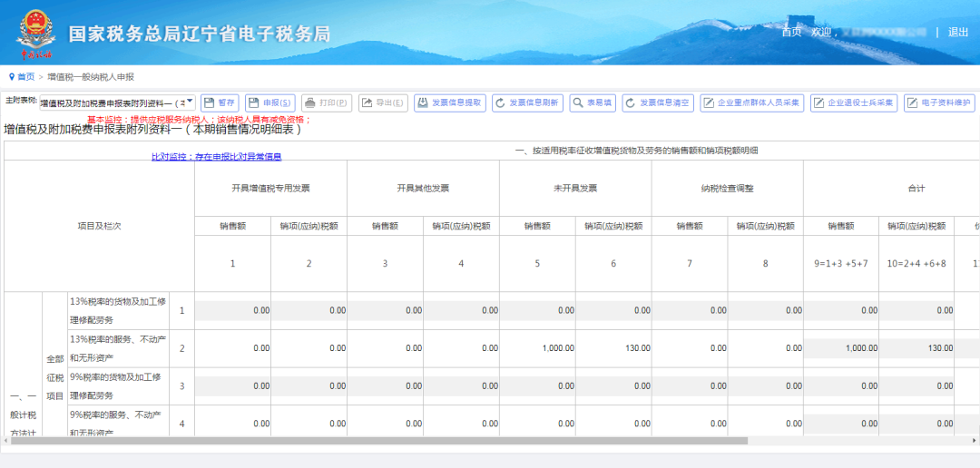The image size is (980, 468).
Task: Open 电子资料维护
Action: [x=939, y=103]
